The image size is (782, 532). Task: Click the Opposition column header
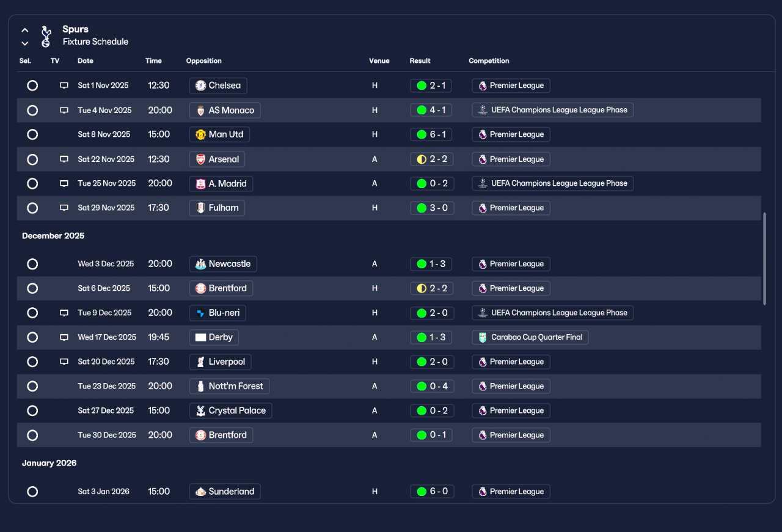(x=204, y=61)
